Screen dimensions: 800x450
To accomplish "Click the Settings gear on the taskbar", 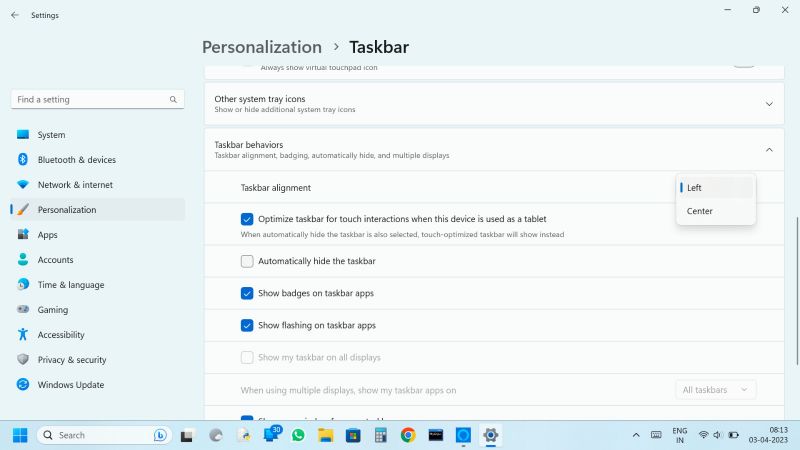I will click(490, 435).
